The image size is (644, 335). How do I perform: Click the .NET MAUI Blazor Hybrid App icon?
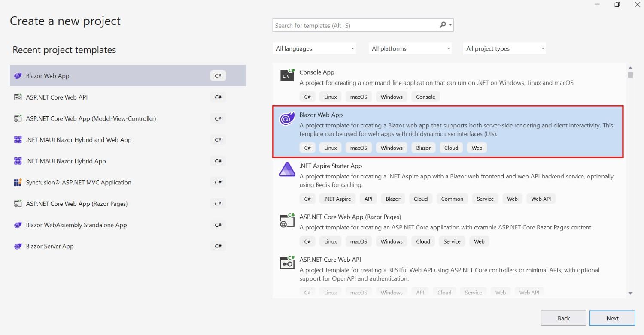tap(18, 161)
